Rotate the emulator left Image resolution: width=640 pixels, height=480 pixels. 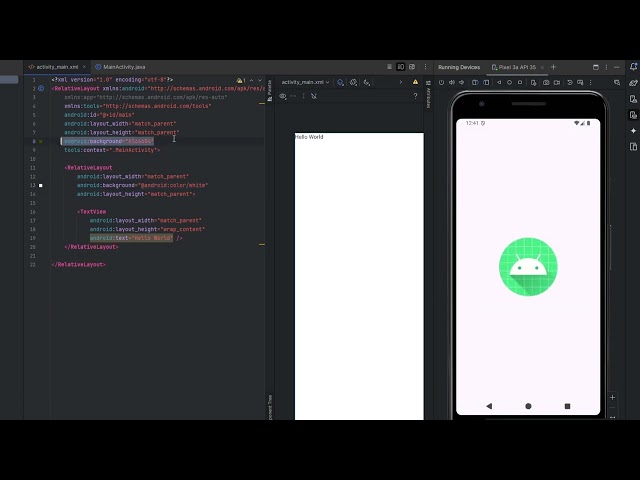click(x=475, y=82)
